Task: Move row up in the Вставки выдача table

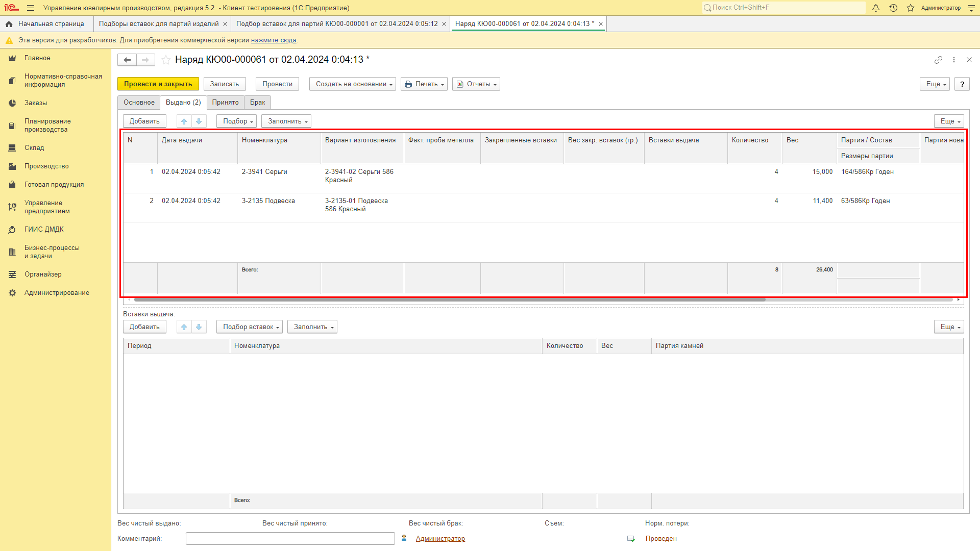Action: tap(184, 327)
